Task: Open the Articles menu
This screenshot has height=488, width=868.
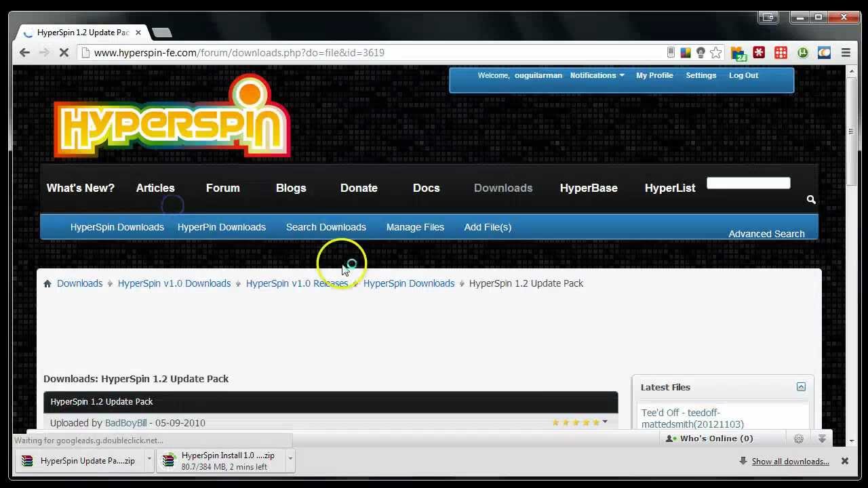Action: [155, 188]
